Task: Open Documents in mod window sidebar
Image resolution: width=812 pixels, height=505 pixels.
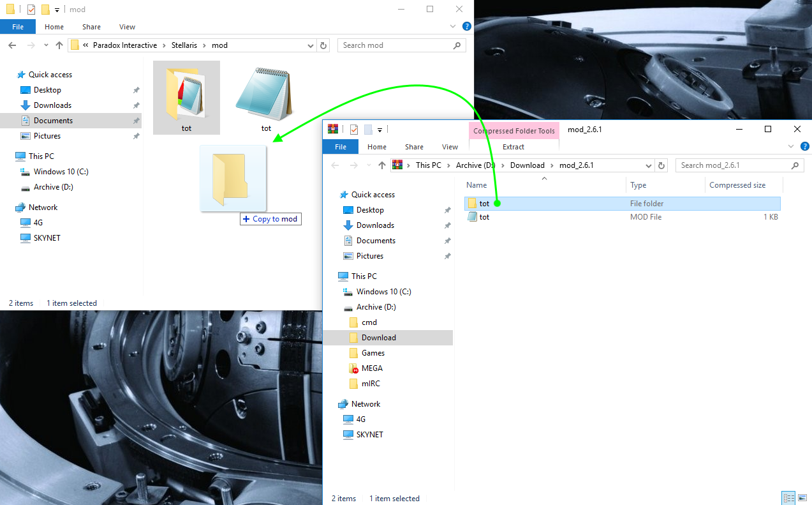Action: coord(53,121)
